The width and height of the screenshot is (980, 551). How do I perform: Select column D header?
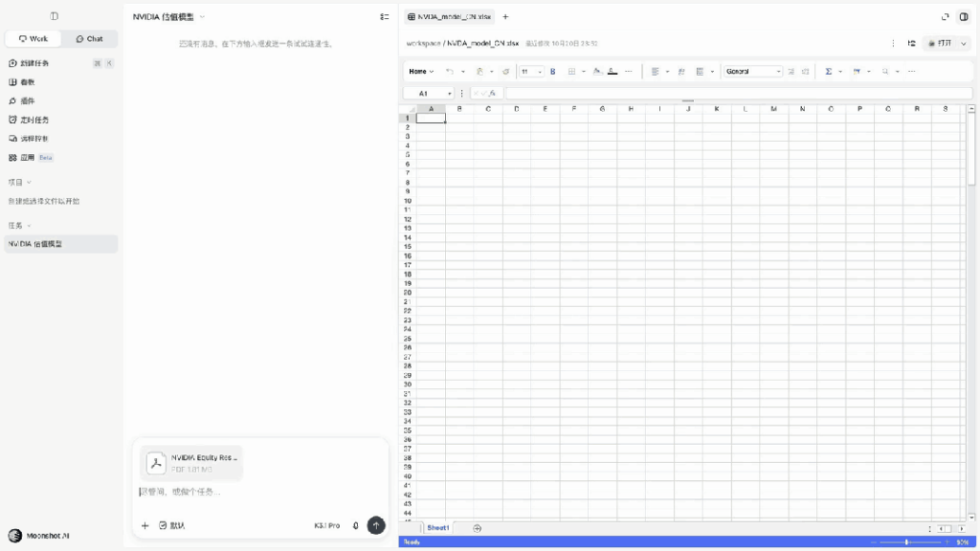[x=517, y=109]
